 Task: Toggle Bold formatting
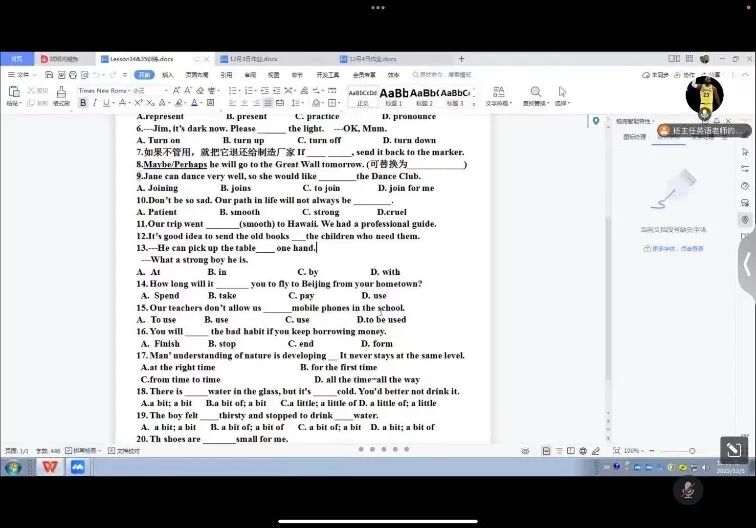pyautogui.click(x=83, y=103)
